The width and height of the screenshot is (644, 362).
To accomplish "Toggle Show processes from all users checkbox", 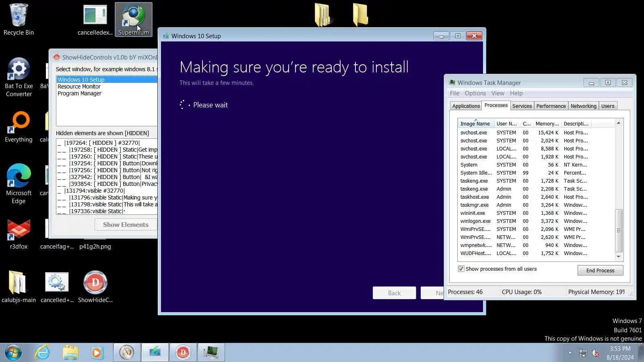I will (x=461, y=269).
